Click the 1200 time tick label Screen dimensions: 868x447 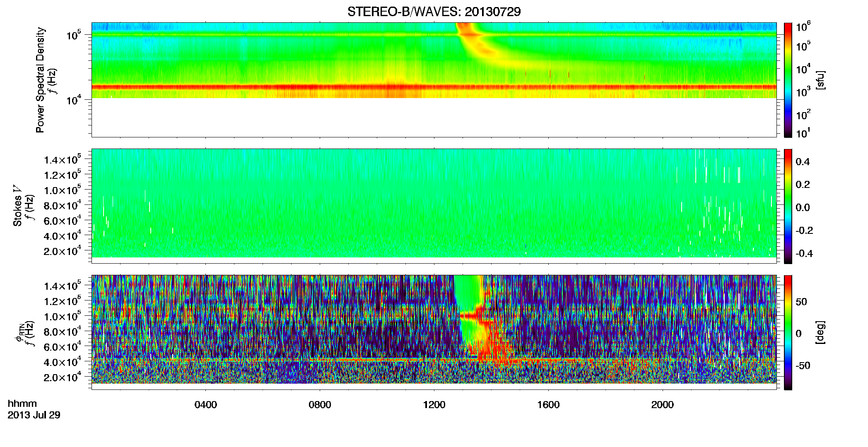pos(434,405)
